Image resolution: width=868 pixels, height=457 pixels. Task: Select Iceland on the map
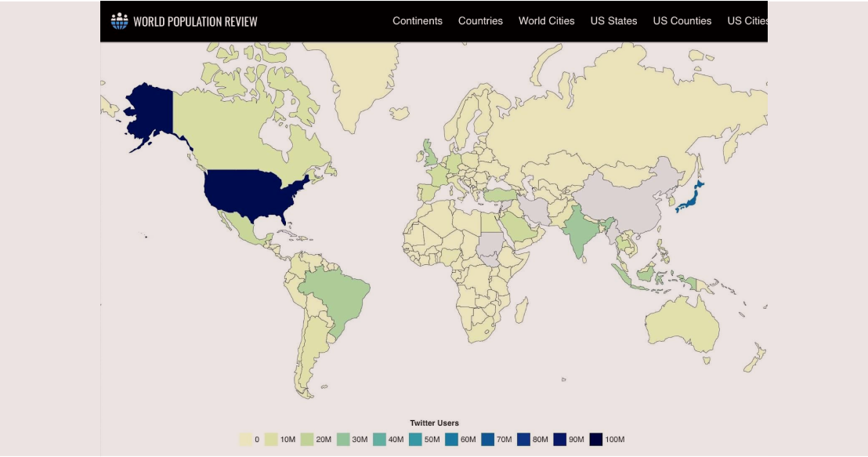click(400, 114)
